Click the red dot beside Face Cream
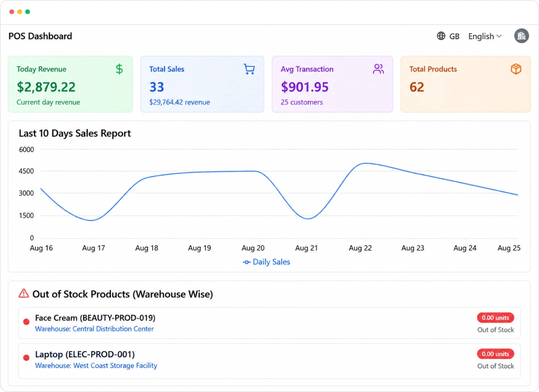 26,322
